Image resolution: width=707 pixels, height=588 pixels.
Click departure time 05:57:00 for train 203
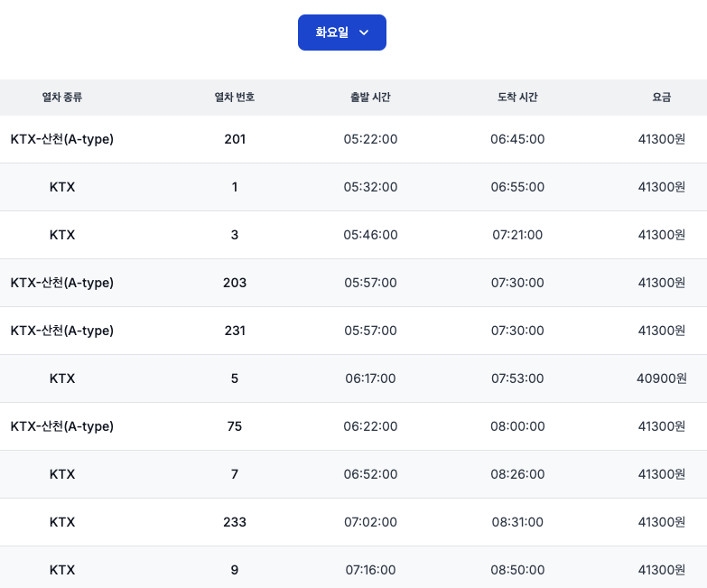(370, 283)
